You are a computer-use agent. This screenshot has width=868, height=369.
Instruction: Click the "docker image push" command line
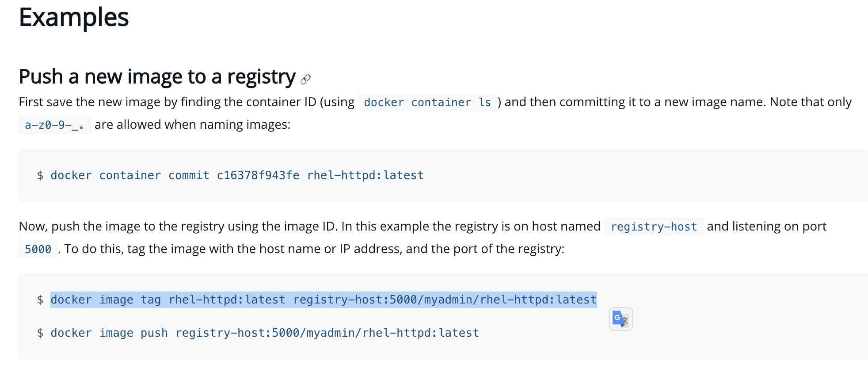(x=264, y=333)
